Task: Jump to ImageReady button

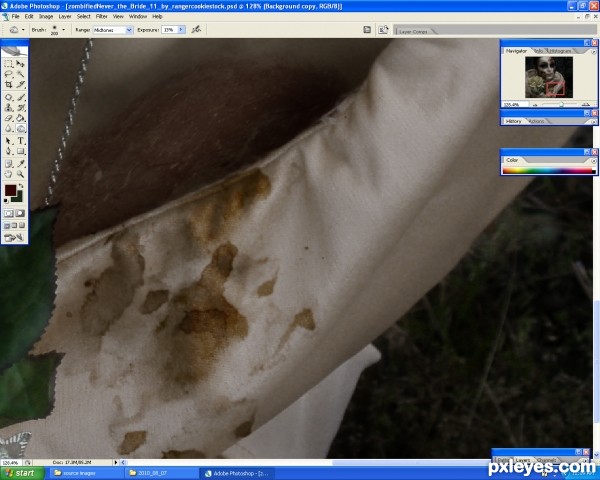Action: [14, 238]
